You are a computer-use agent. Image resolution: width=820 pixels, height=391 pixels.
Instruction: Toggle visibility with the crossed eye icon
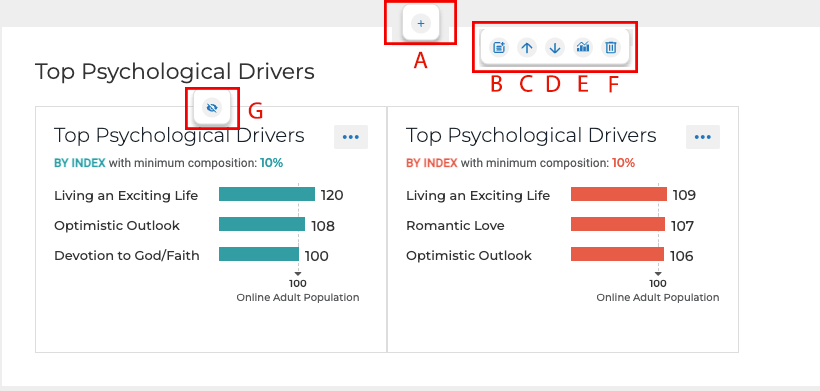tap(212, 108)
